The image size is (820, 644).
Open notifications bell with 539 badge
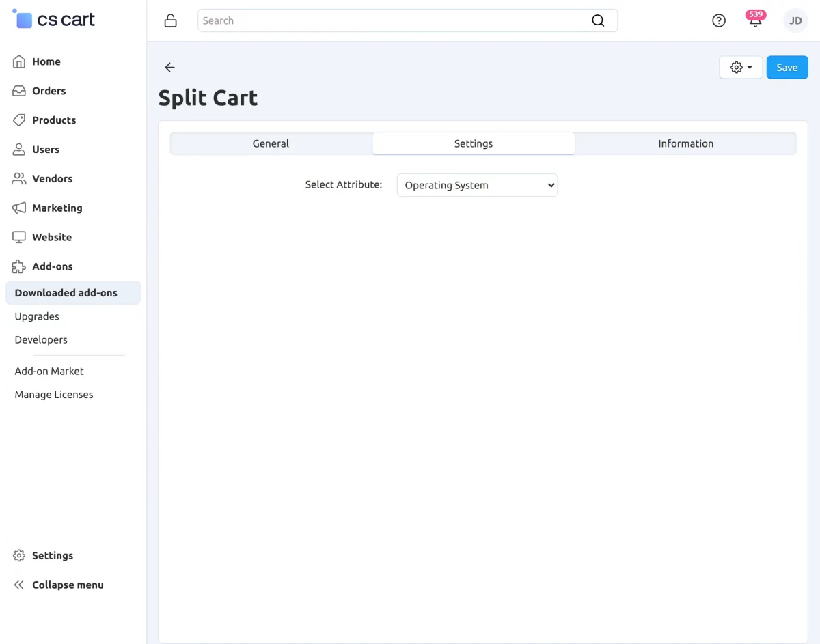755,20
